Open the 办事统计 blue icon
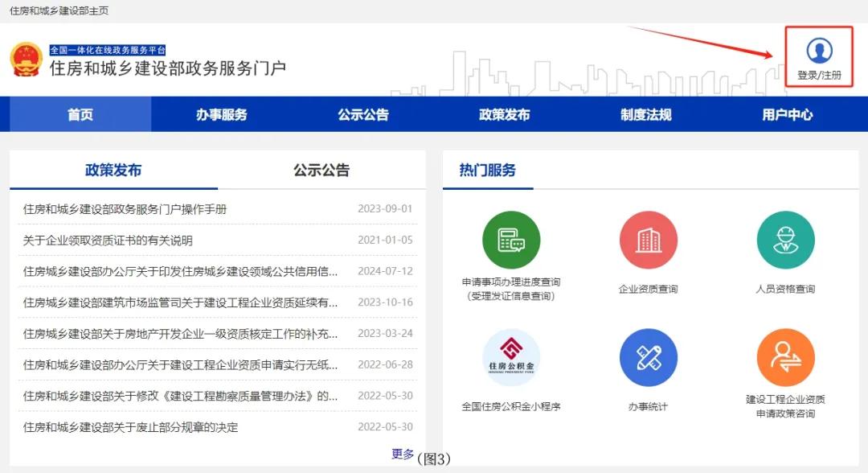Viewport: 868px width, 473px height. 648,358
